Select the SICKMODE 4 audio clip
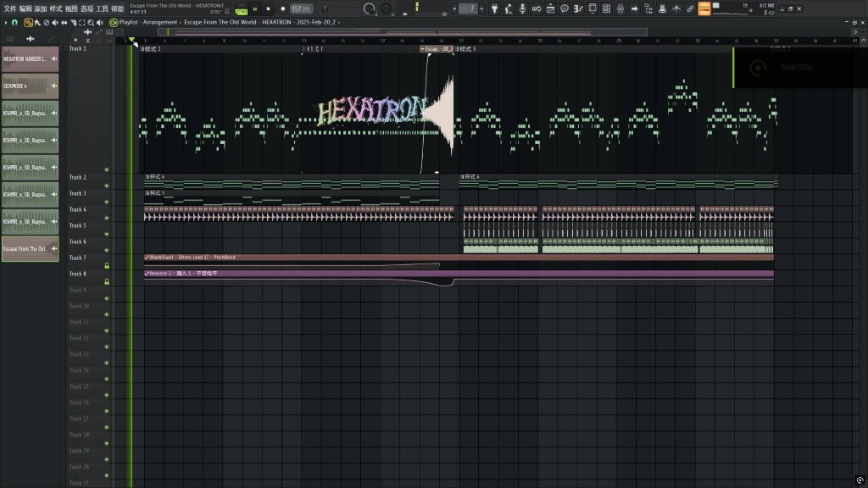The width and height of the screenshot is (868, 488). point(30,86)
